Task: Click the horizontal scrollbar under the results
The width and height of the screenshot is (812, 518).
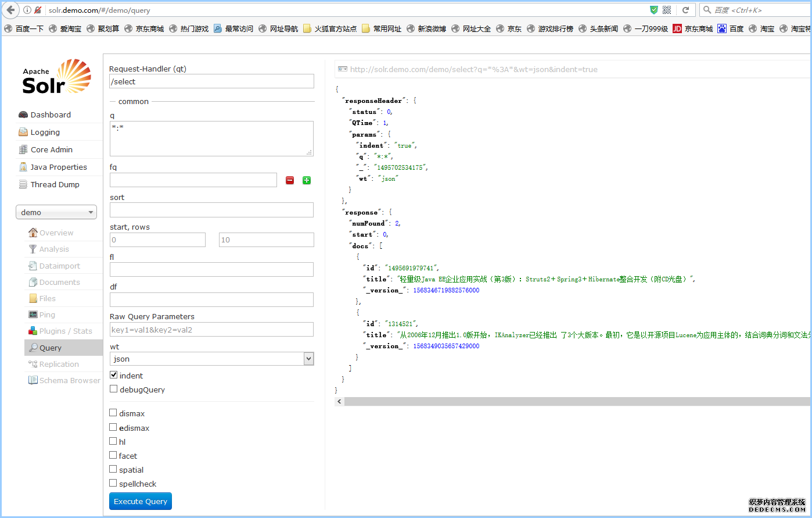Action: tap(575, 402)
